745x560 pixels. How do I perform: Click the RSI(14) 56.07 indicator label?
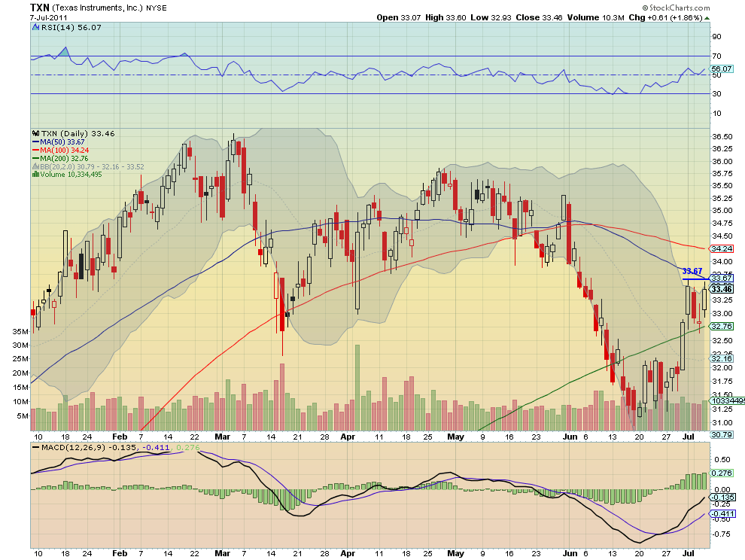click(71, 28)
